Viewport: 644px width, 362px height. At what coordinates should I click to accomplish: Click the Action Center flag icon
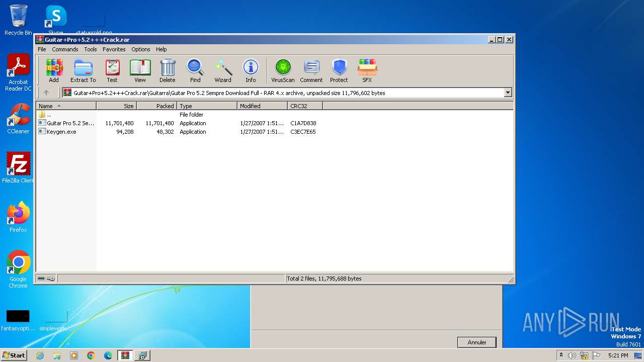[x=596, y=355]
